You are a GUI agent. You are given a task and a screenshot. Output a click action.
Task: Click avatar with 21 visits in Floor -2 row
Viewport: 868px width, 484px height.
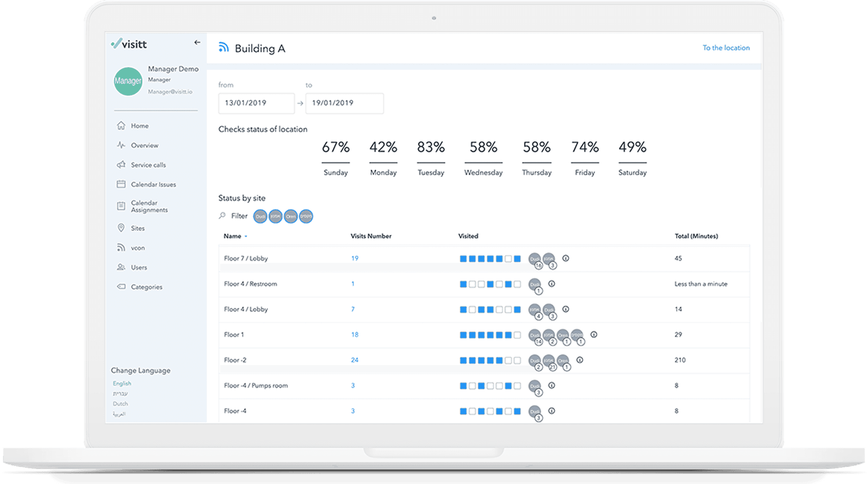tap(549, 362)
